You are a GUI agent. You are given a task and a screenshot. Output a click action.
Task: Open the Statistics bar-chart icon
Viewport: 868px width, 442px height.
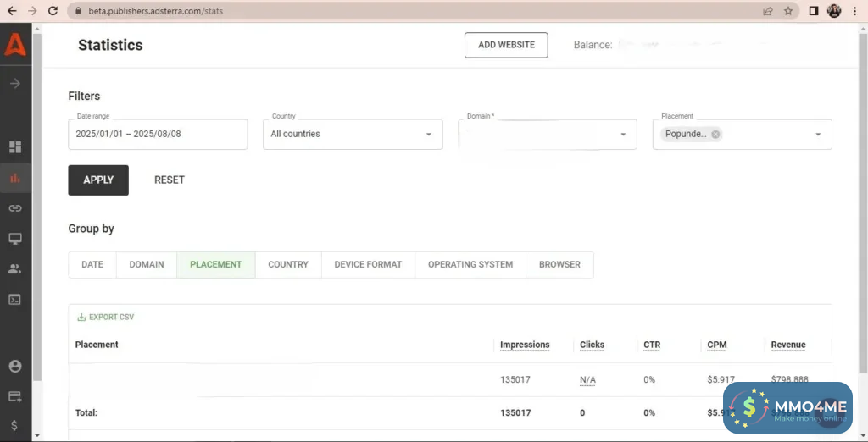(15, 178)
